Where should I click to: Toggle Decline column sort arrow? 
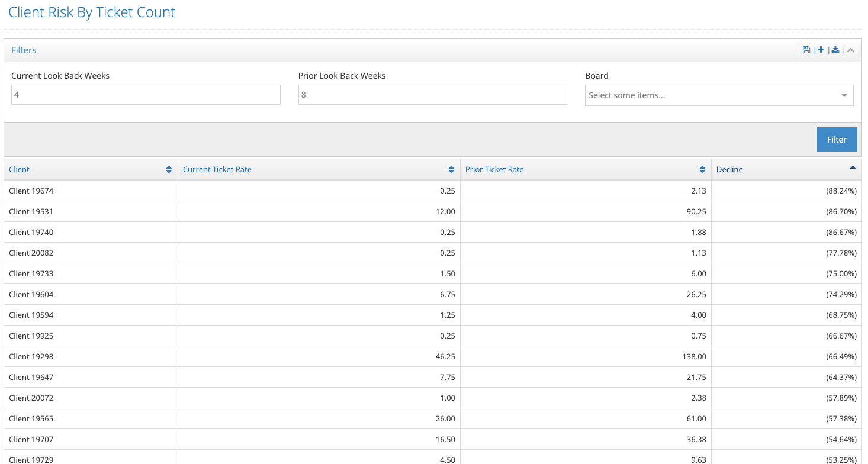click(853, 168)
